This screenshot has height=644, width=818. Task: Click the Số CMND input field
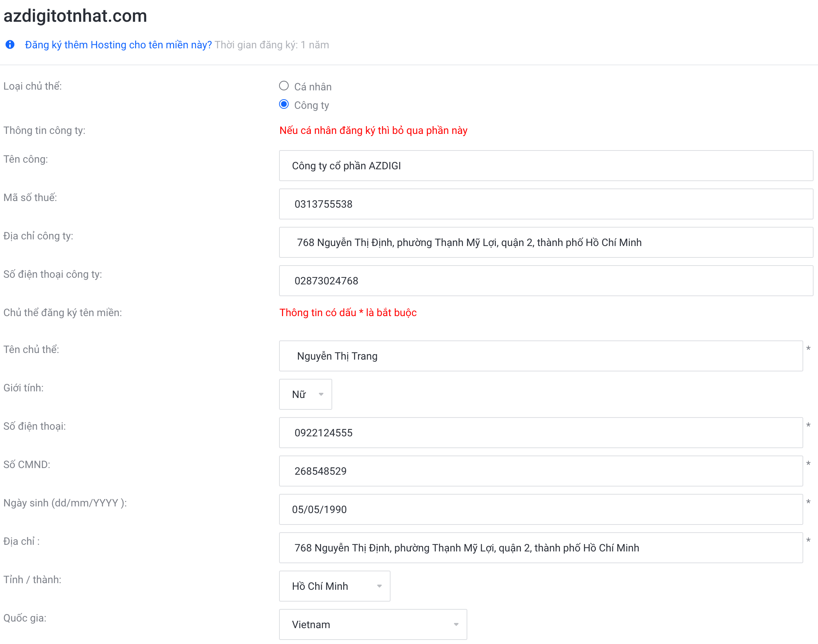point(540,471)
